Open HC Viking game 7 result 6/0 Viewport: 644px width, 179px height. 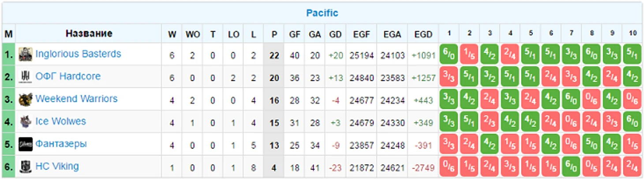[571, 167]
